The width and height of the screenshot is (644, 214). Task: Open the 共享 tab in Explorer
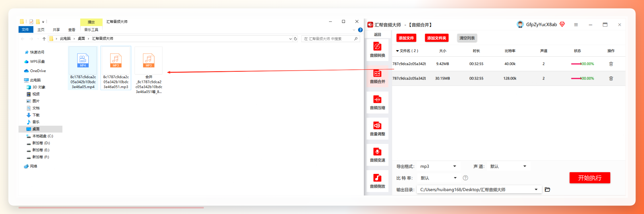pyautogui.click(x=56, y=30)
